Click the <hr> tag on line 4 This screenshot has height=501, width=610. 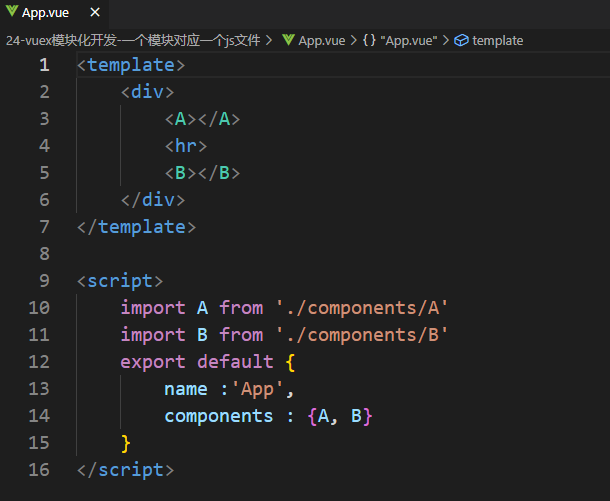tap(186, 146)
